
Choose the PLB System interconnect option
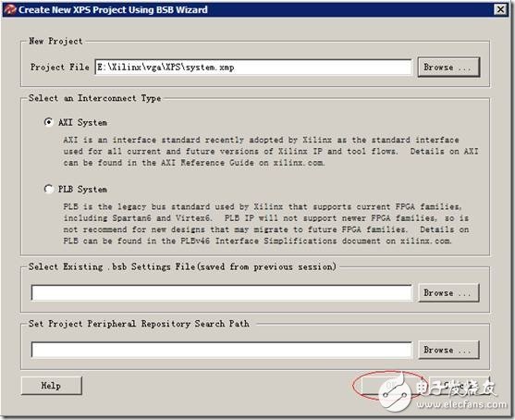pyautogui.click(x=48, y=189)
